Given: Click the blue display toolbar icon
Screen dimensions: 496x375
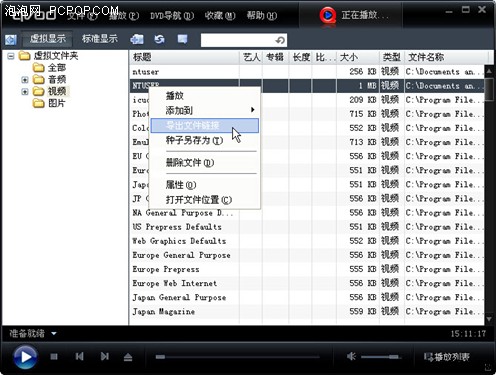Looking at the screenshot, I should 182,39.
